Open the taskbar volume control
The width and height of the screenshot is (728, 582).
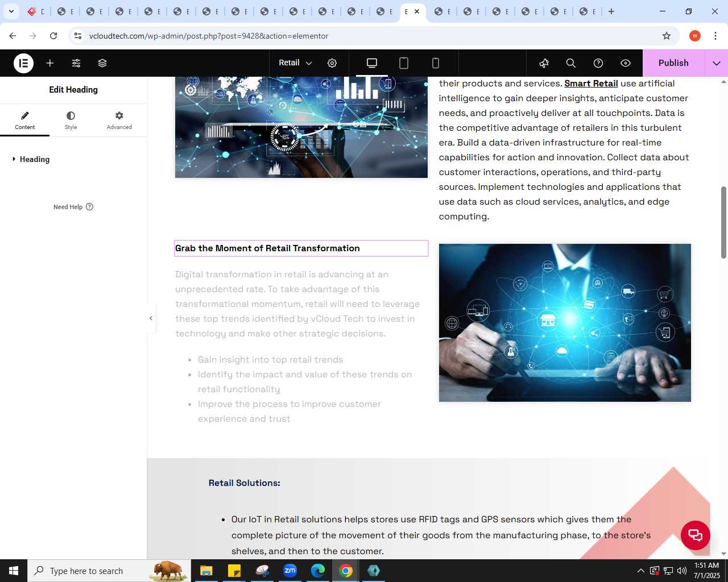pyautogui.click(x=682, y=571)
